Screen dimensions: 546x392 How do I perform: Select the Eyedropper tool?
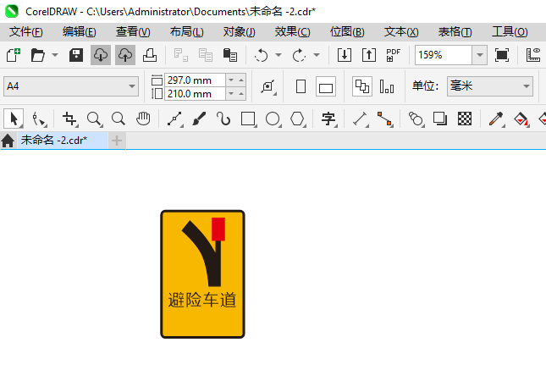[x=497, y=119]
